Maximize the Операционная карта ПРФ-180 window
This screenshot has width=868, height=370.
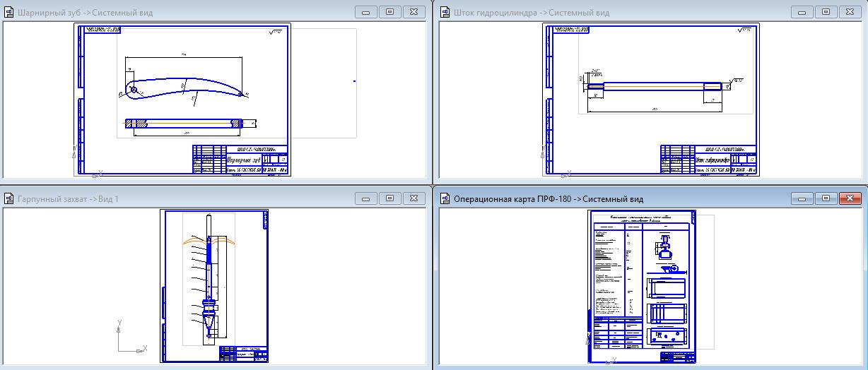tap(826, 198)
